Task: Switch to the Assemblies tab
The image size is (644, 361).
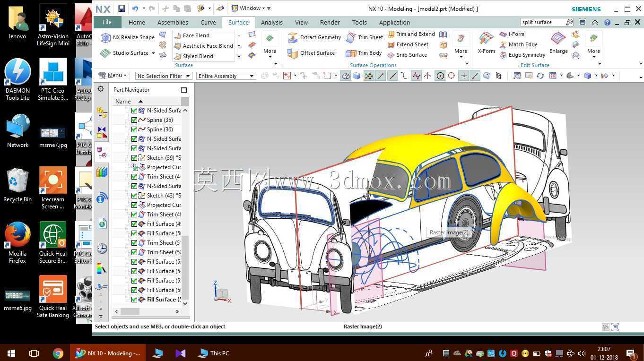Action: [173, 22]
